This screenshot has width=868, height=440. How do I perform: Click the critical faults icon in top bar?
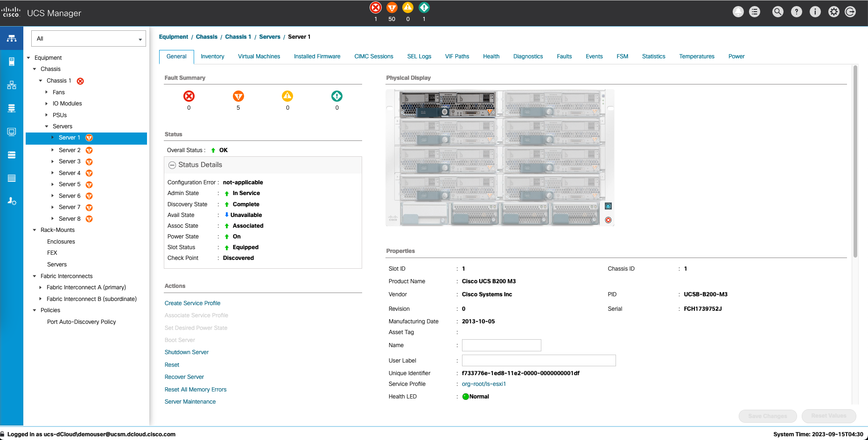(376, 8)
